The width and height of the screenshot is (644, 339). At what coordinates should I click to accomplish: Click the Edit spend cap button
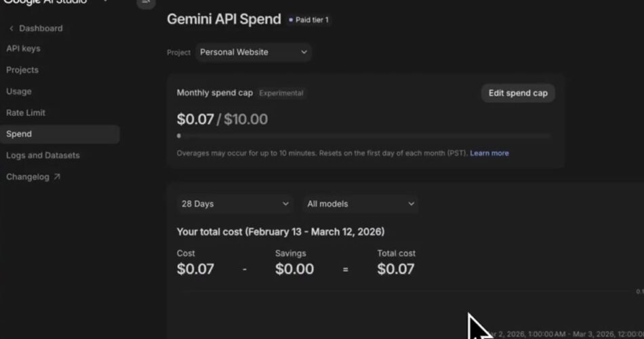click(518, 93)
